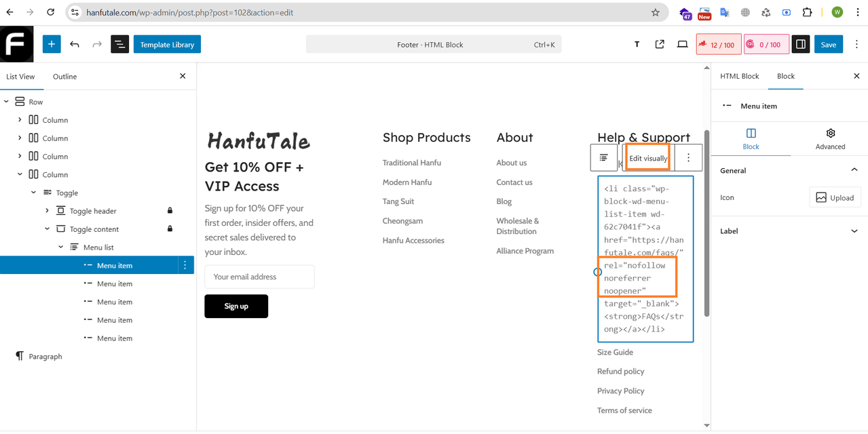The image size is (868, 434).
Task: Select the last Menu item in list
Action: pyautogui.click(x=114, y=338)
